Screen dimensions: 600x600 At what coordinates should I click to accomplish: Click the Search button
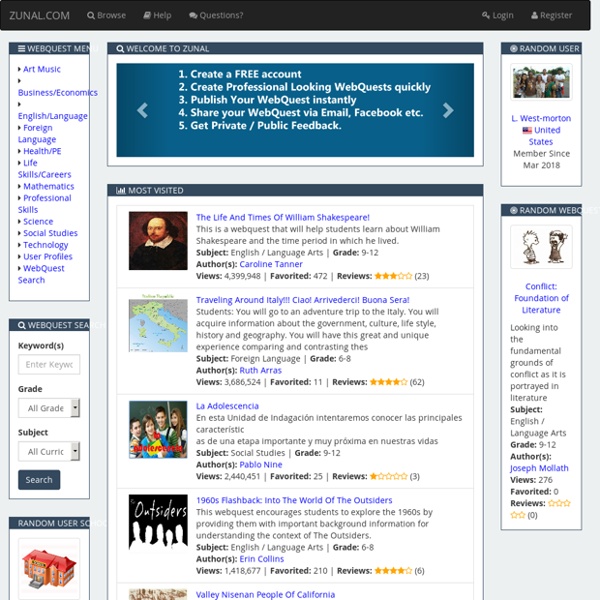click(39, 480)
